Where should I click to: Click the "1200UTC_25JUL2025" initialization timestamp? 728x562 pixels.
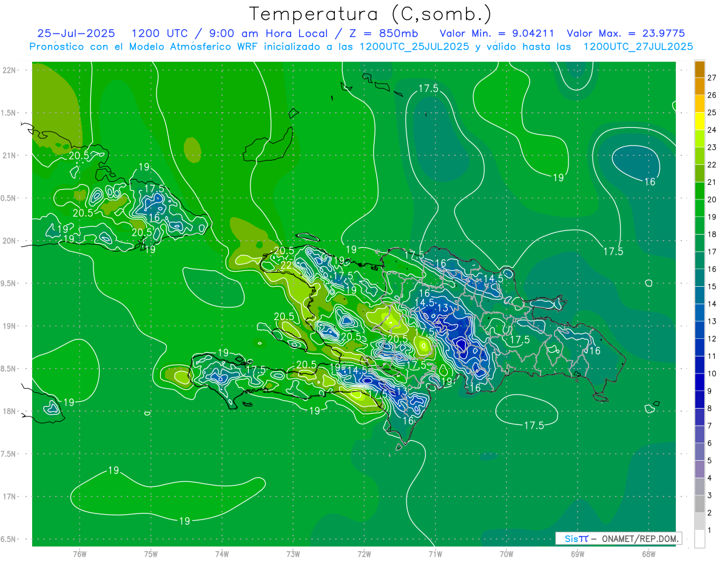414,46
